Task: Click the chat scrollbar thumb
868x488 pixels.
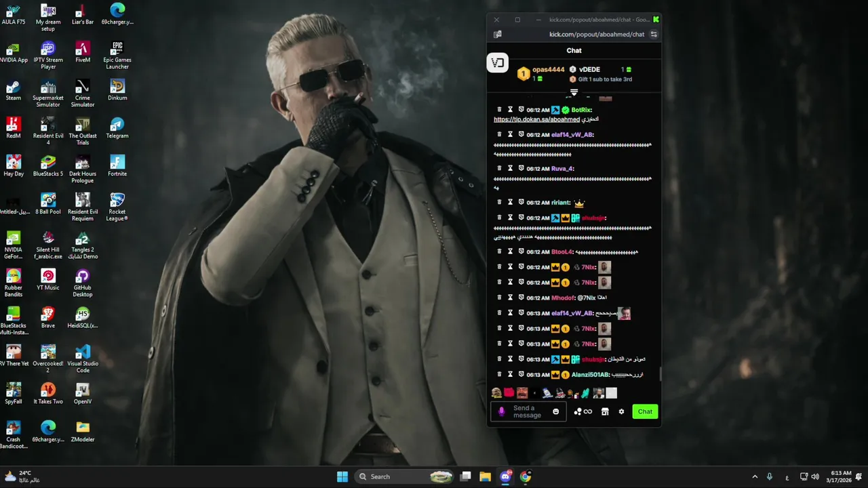Action: click(660, 374)
